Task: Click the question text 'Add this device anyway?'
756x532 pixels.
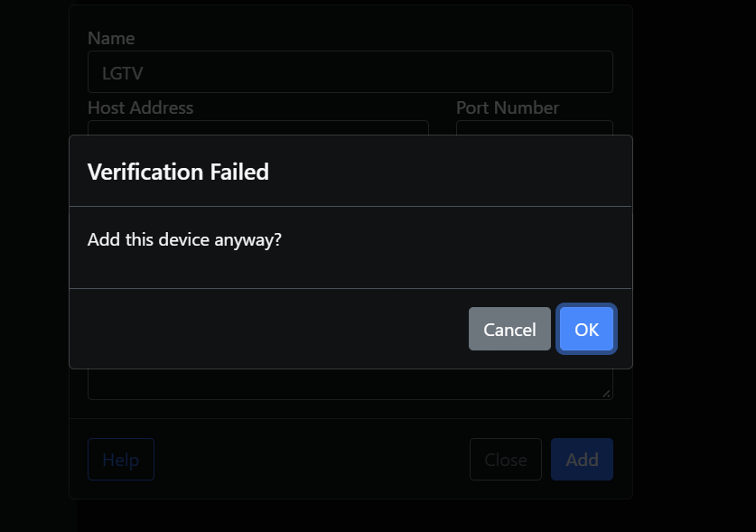Action: (183, 239)
